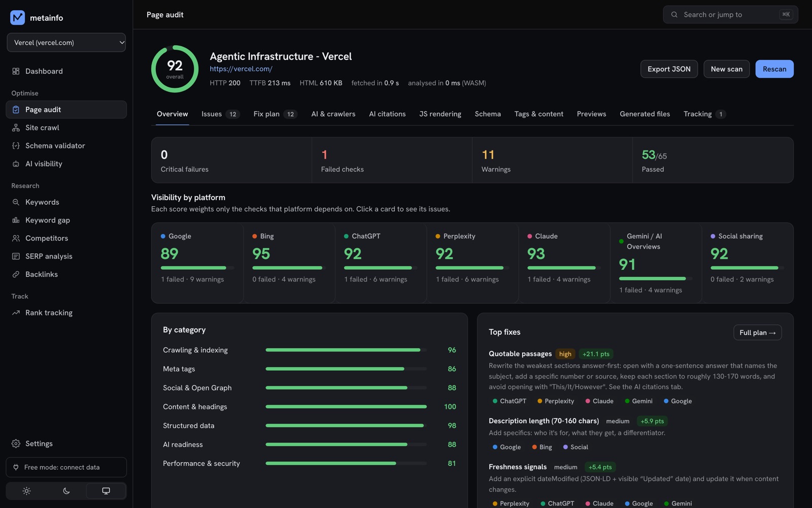The image size is (812, 508).
Task: Click the Schema validator braces icon
Action: pyautogui.click(x=16, y=146)
